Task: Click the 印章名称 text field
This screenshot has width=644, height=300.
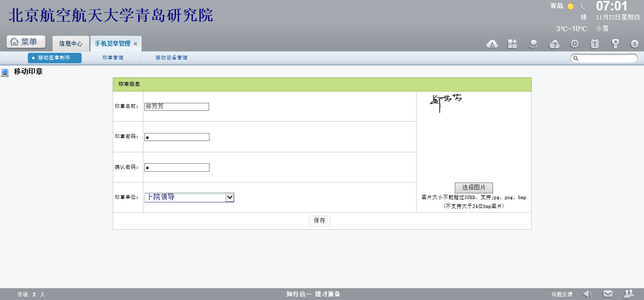Action: tap(176, 107)
